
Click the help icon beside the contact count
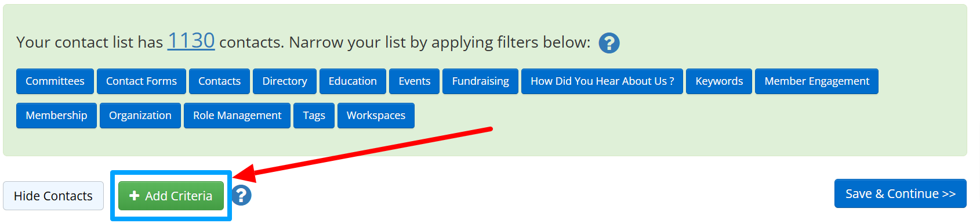click(x=609, y=43)
